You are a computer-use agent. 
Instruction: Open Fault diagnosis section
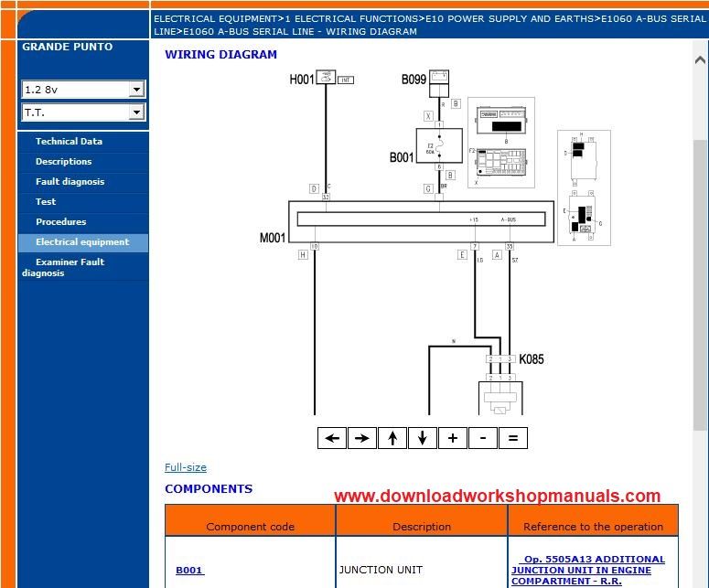click(70, 182)
